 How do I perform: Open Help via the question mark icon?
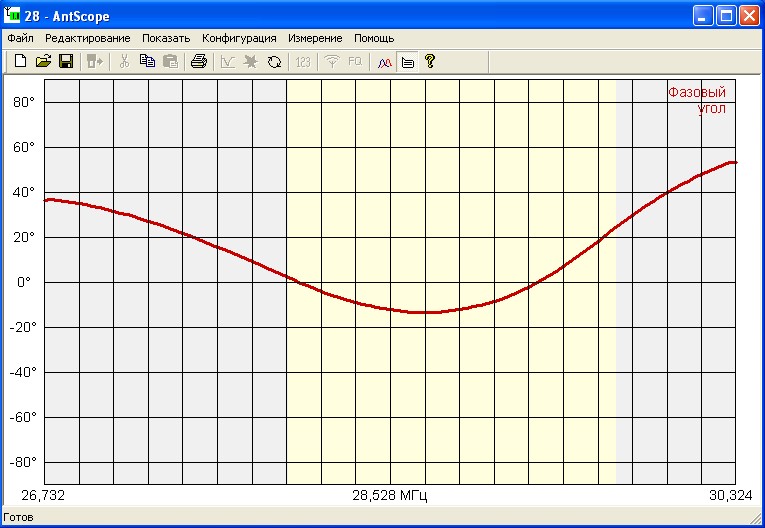430,62
